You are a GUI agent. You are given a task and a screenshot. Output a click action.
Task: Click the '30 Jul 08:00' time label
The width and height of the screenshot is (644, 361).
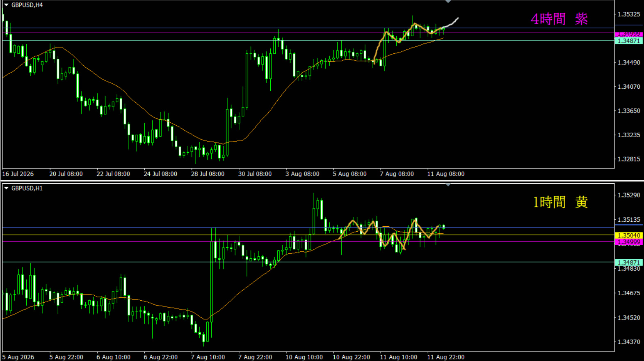[255, 174]
